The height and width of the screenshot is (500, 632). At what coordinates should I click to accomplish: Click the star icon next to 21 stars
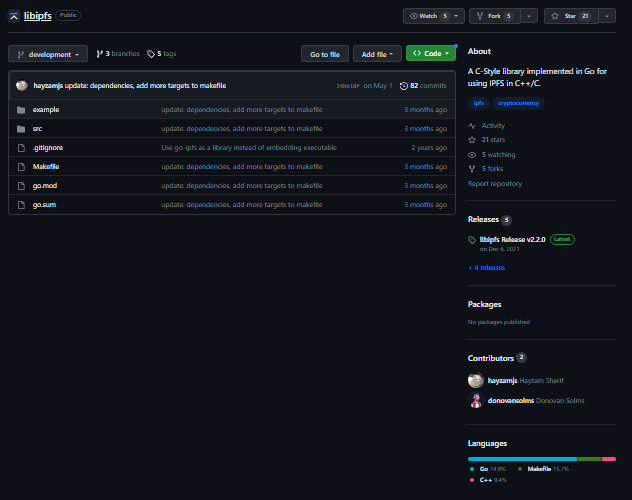tap(472, 140)
